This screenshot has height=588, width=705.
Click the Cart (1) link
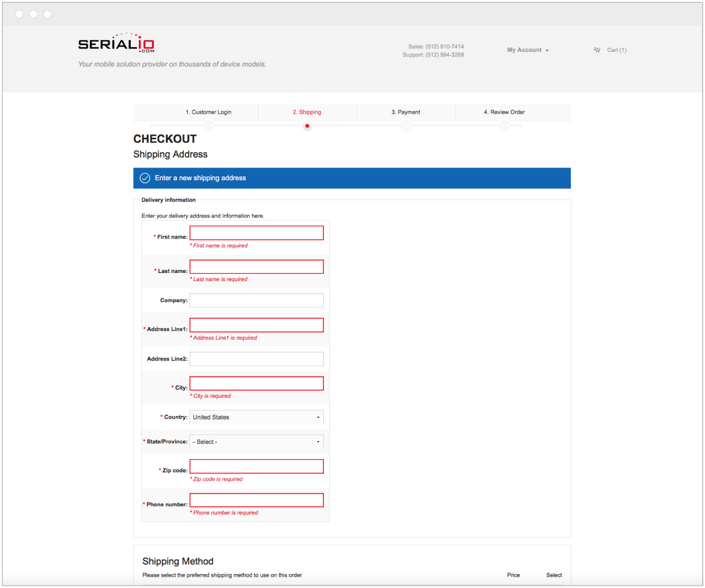coord(617,50)
